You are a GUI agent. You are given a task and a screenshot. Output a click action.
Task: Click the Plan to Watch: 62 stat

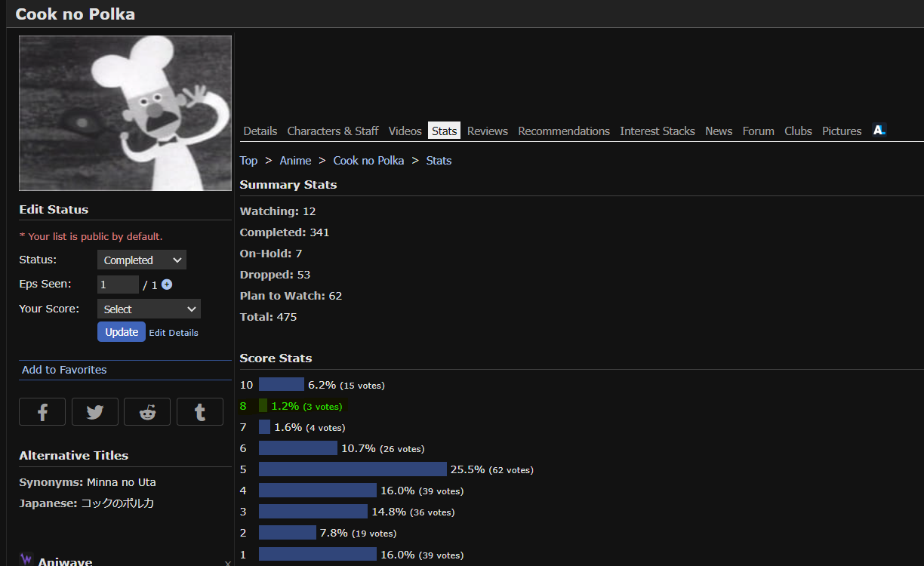pyautogui.click(x=291, y=296)
